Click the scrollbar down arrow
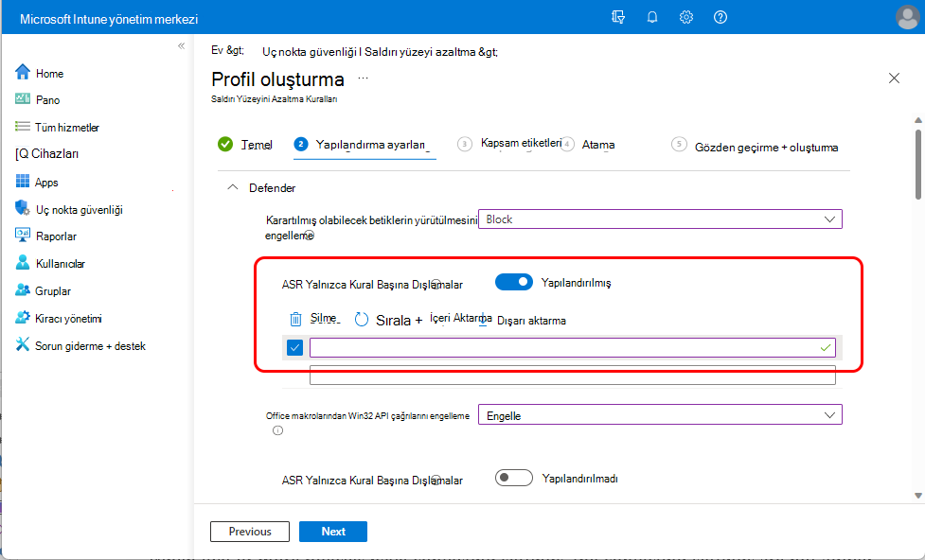The width and height of the screenshot is (925, 560). [x=918, y=496]
